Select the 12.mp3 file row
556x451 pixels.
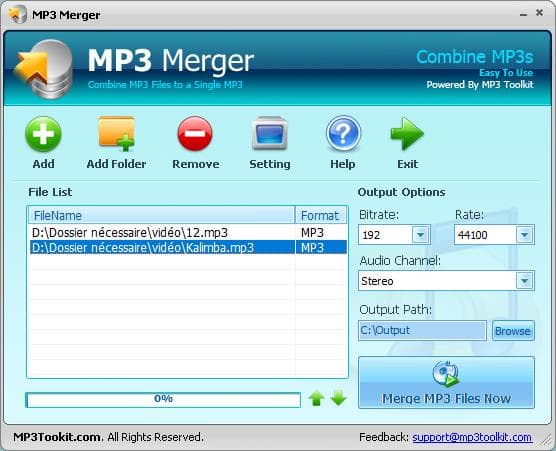tap(188, 233)
